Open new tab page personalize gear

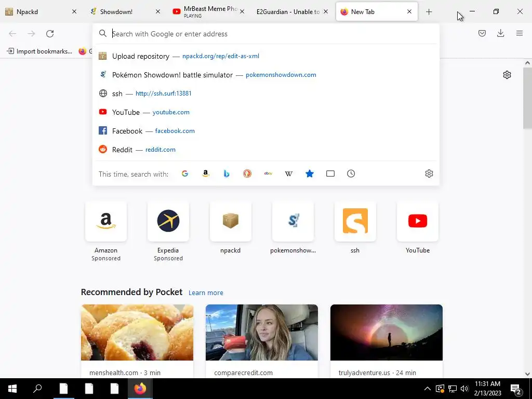(x=507, y=75)
